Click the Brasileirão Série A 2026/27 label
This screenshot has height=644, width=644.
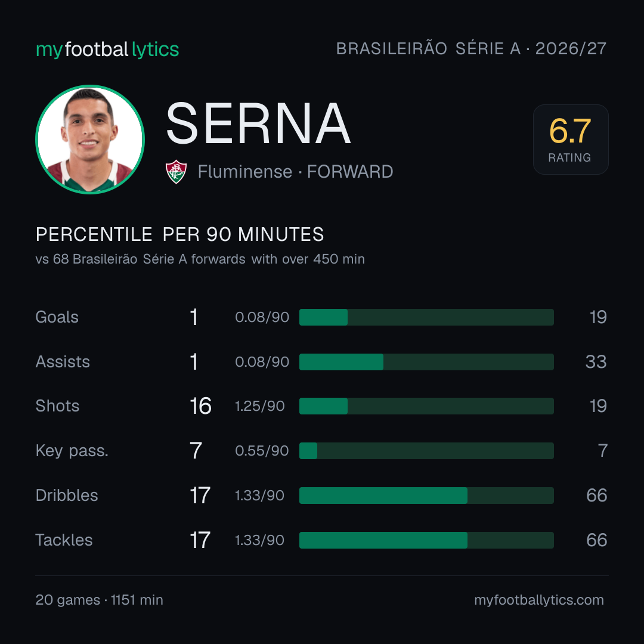(x=471, y=48)
